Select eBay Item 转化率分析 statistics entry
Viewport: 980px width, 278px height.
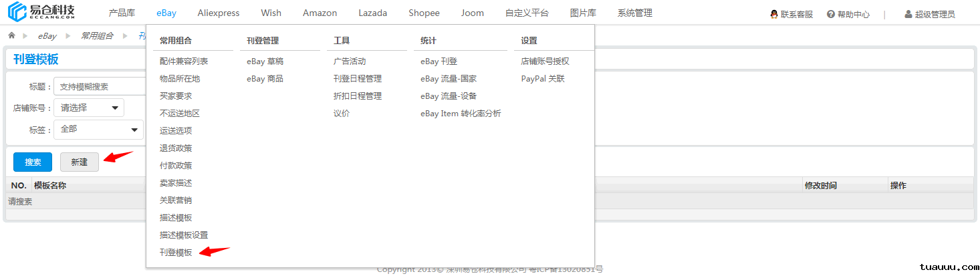[461, 114]
